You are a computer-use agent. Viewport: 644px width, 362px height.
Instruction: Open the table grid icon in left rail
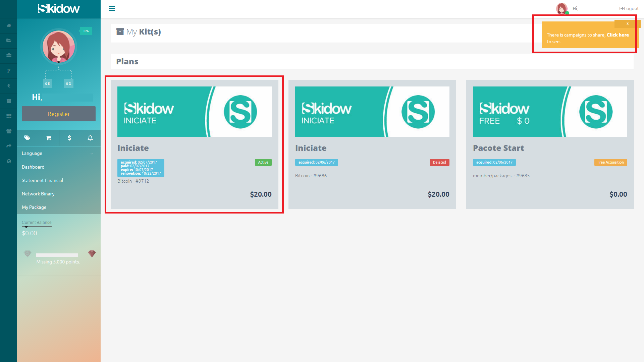click(9, 116)
